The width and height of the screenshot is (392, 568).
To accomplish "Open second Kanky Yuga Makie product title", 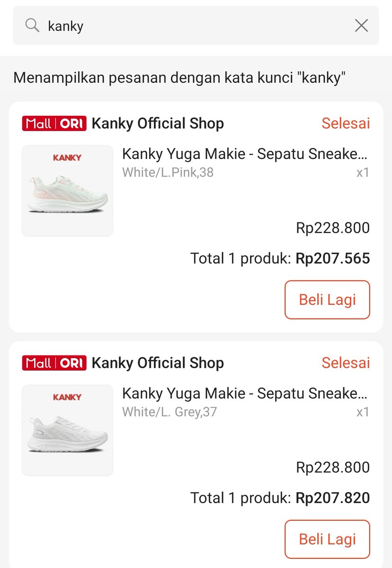I will [x=245, y=393].
